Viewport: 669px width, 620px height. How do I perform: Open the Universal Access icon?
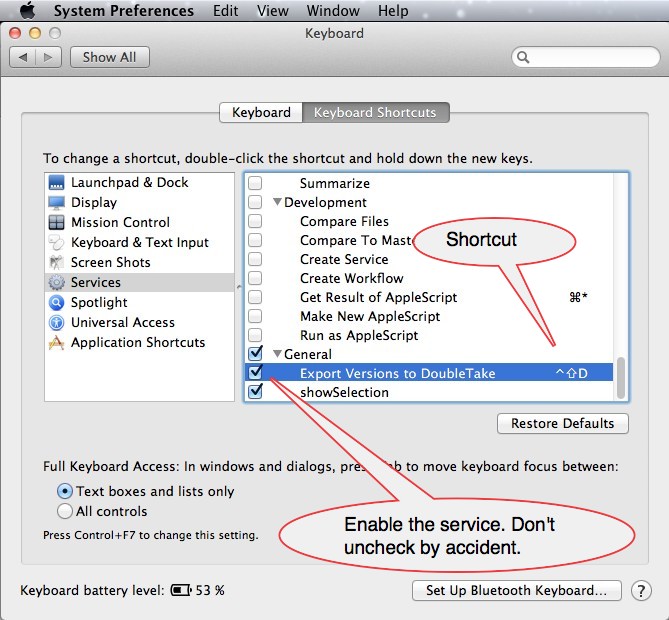click(56, 323)
